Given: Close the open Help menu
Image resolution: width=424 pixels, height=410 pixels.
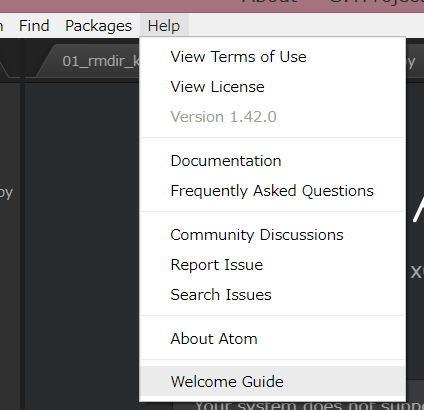Looking at the screenshot, I should 164,26.
